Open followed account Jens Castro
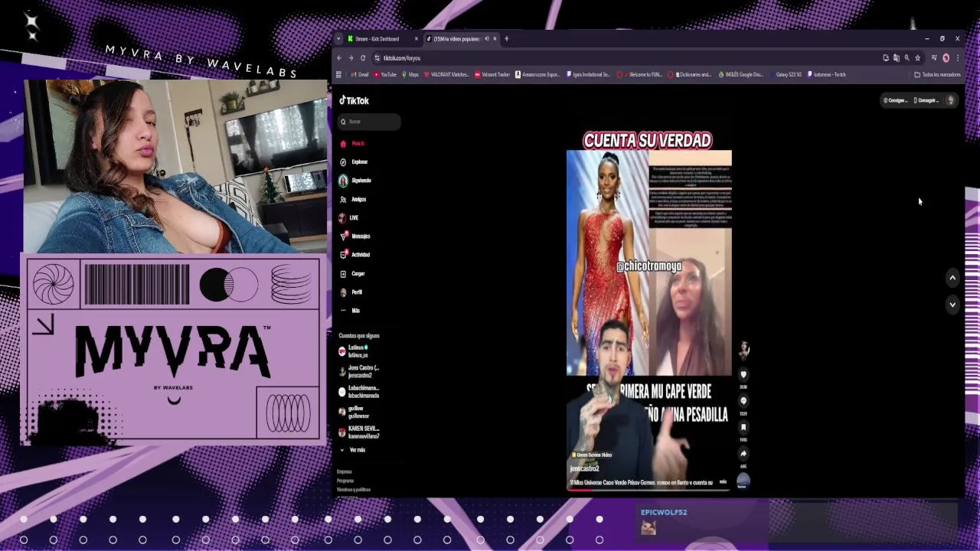The image size is (980, 551). pos(359,371)
